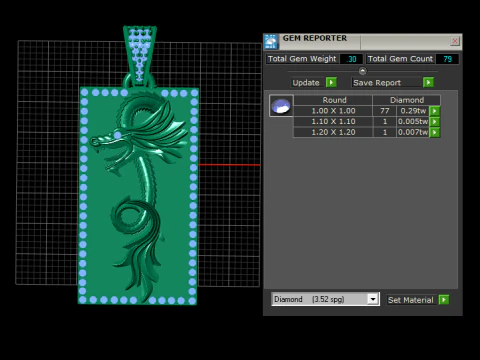Screen dimensions: 480x360
Task: Click the Total Gem Weight label
Action: point(302,59)
